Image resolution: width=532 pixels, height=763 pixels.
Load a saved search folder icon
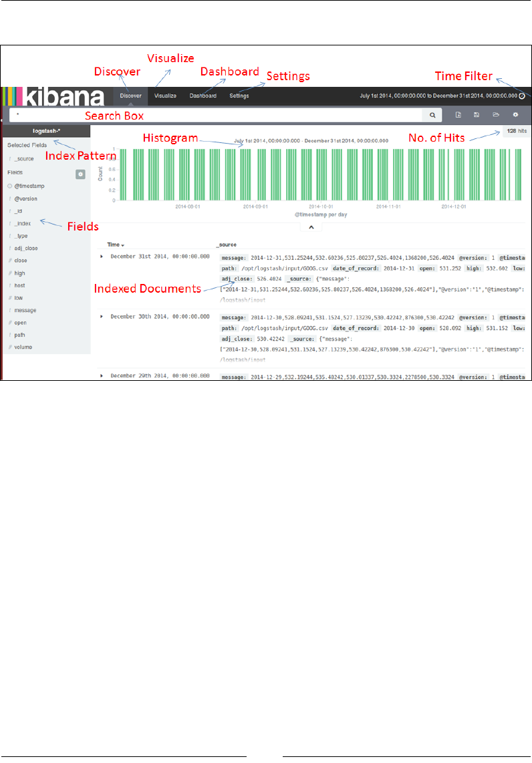495,115
